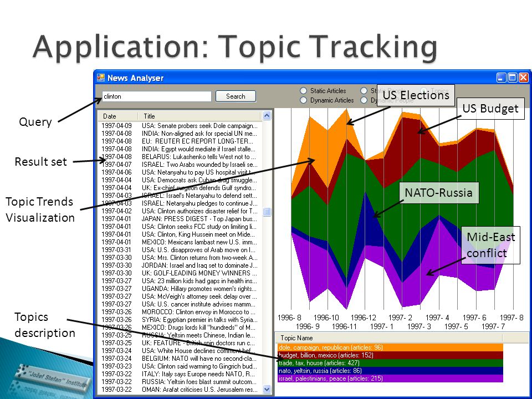Click the results list scrollbar thumb
532x399 pixels.
(x=267, y=212)
